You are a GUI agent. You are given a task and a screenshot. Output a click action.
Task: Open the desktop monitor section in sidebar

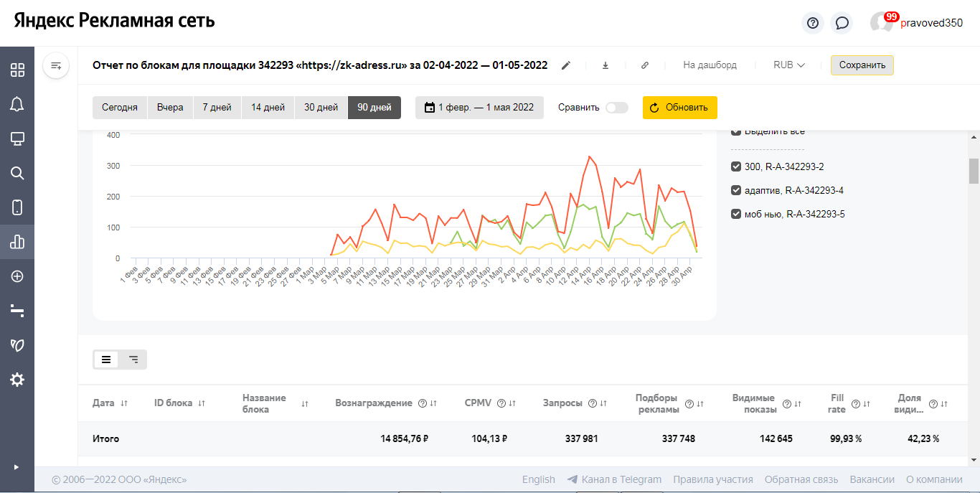(x=17, y=138)
